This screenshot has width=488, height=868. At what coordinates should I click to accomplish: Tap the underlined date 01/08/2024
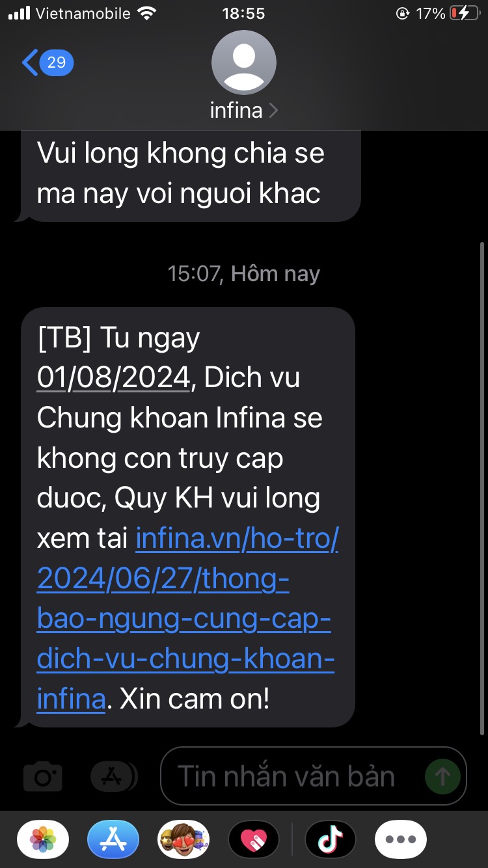[x=114, y=377]
